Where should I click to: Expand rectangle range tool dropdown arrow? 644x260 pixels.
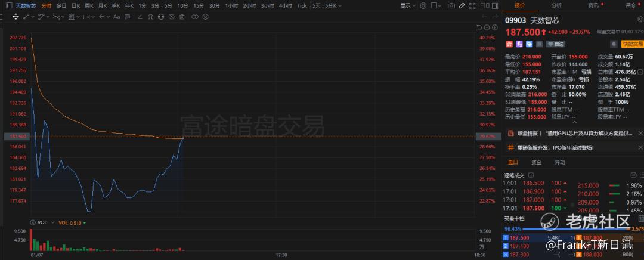click(x=78, y=17)
